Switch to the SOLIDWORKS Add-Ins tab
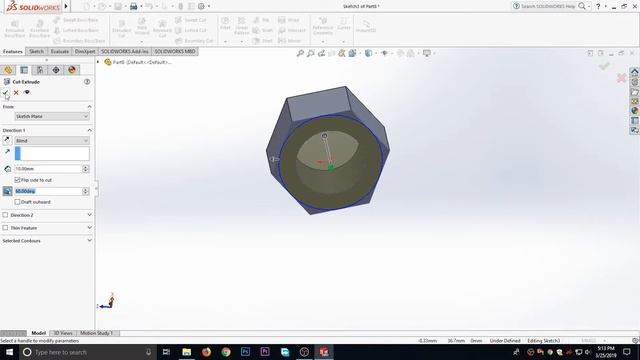 tap(124, 51)
